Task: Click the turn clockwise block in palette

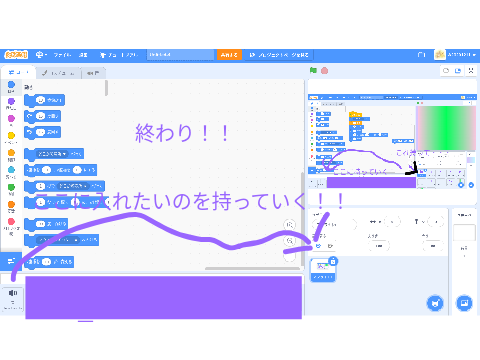Action: [x=43, y=116]
